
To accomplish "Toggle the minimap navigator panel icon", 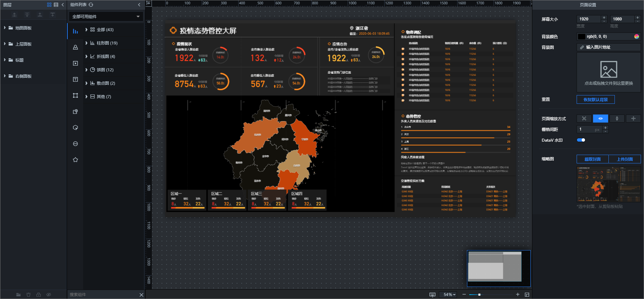I will [x=527, y=295].
